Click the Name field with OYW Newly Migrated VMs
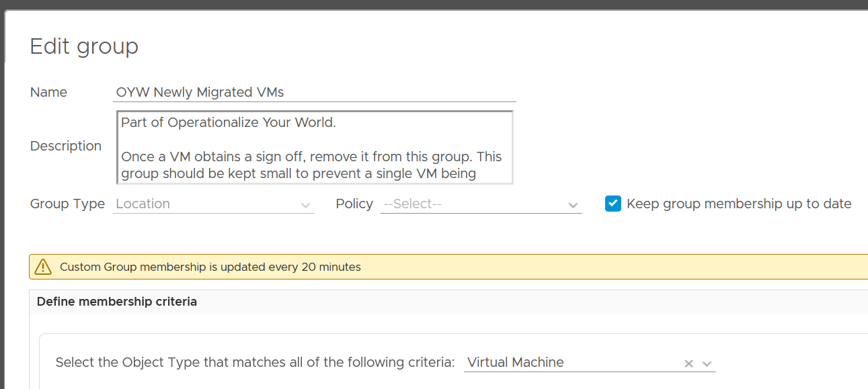The height and width of the screenshot is (389, 868). tap(314, 92)
